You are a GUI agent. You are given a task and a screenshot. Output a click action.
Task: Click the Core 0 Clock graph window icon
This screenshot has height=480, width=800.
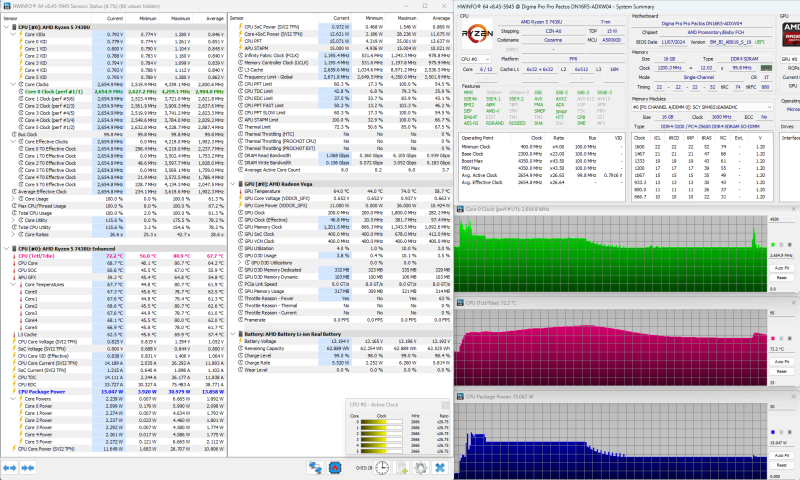[460, 209]
